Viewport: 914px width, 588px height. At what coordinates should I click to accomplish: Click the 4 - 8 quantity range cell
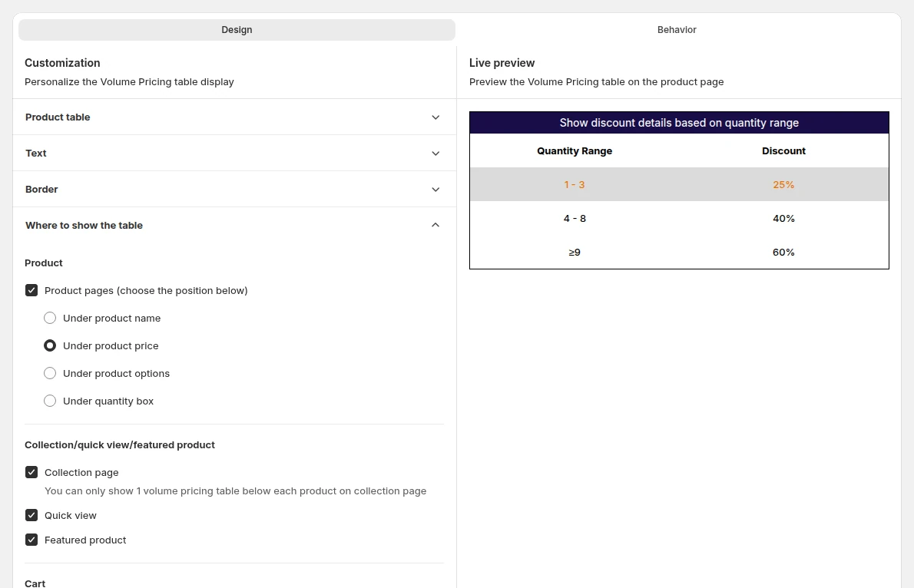click(575, 219)
